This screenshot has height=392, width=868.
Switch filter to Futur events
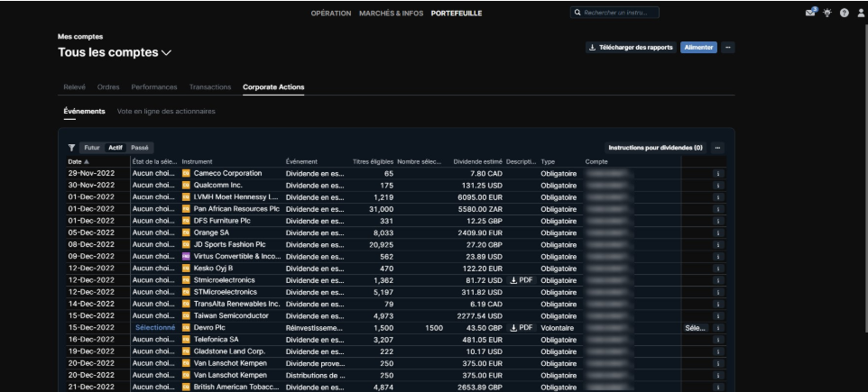(92, 147)
